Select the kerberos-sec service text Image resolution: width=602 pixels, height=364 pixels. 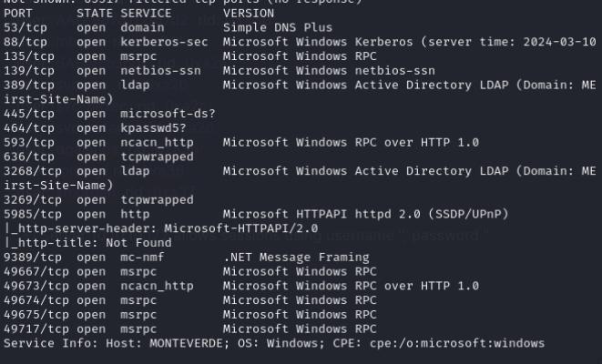click(164, 42)
